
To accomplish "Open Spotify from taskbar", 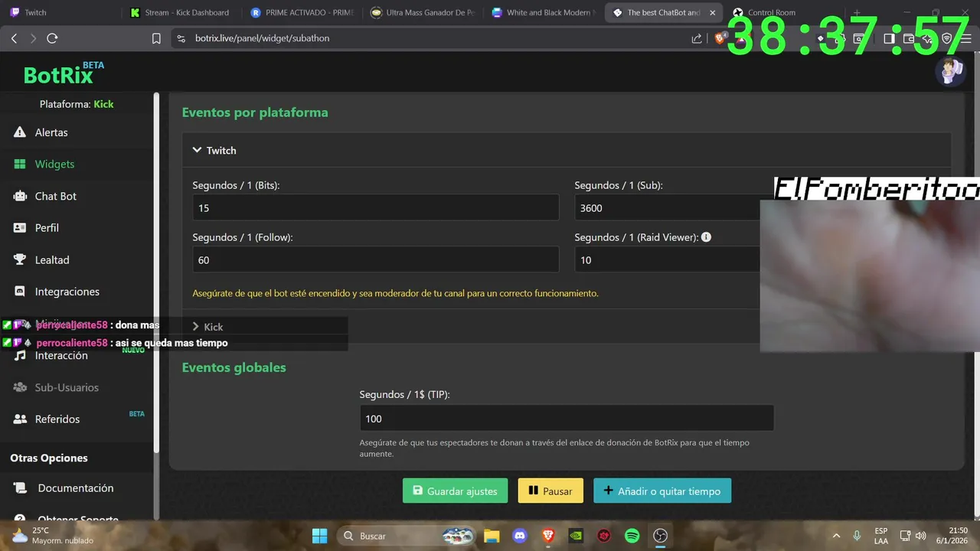I will coord(632,536).
